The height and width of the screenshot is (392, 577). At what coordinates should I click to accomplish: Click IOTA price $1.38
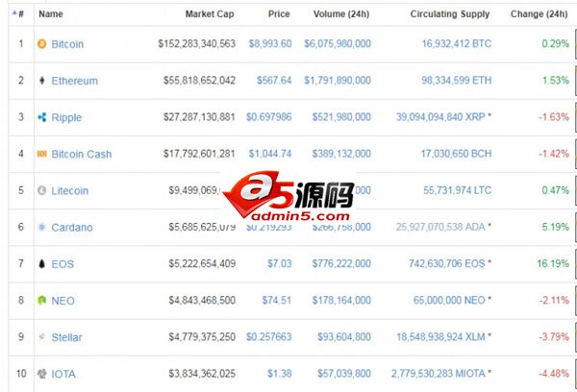click(x=280, y=374)
